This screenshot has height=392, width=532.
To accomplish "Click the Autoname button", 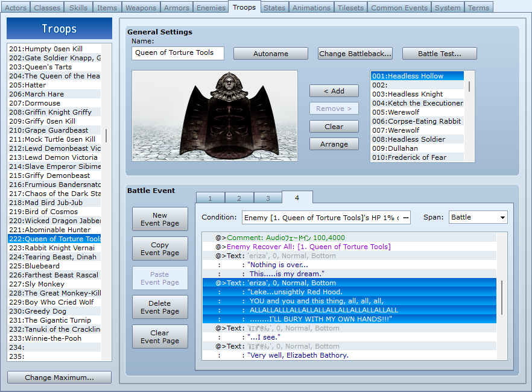I will point(270,54).
